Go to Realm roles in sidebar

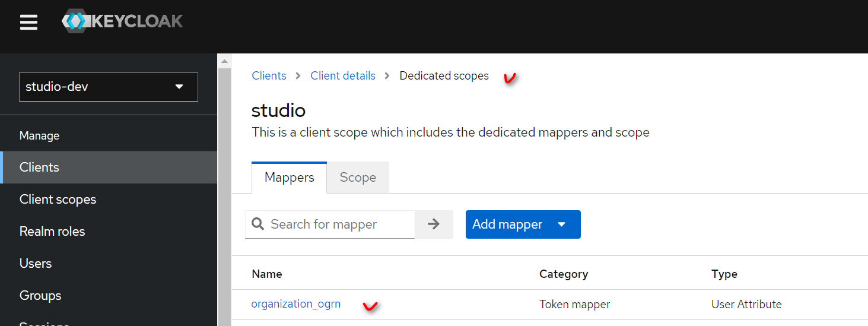[52, 232]
